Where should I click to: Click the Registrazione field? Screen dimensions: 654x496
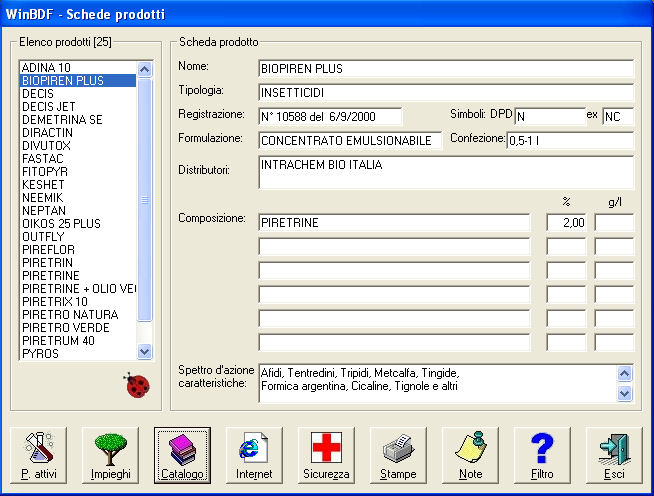[x=330, y=116]
